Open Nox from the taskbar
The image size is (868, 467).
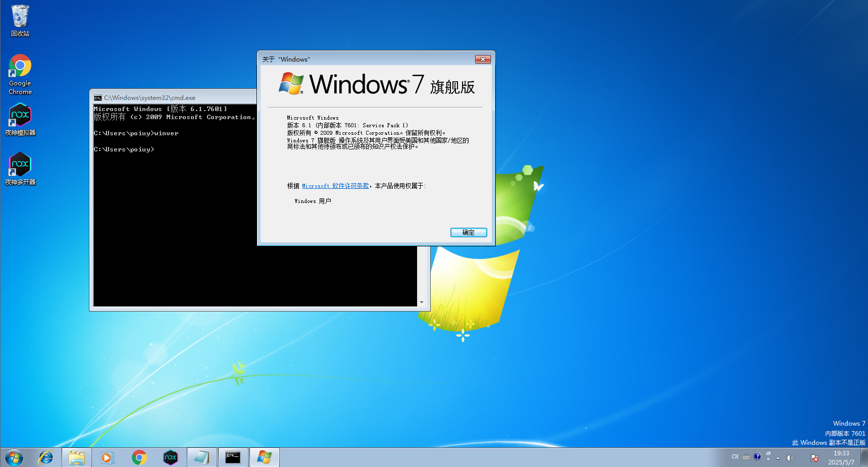(171, 457)
